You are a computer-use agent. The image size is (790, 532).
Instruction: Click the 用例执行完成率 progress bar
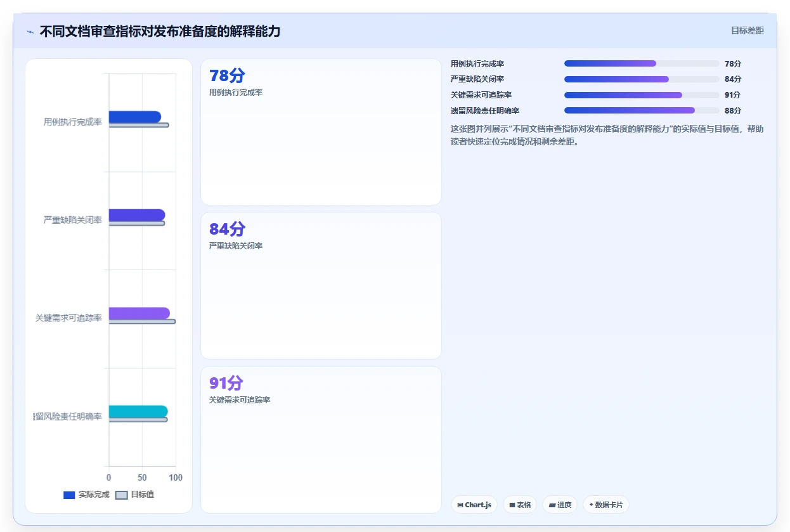click(x=642, y=63)
